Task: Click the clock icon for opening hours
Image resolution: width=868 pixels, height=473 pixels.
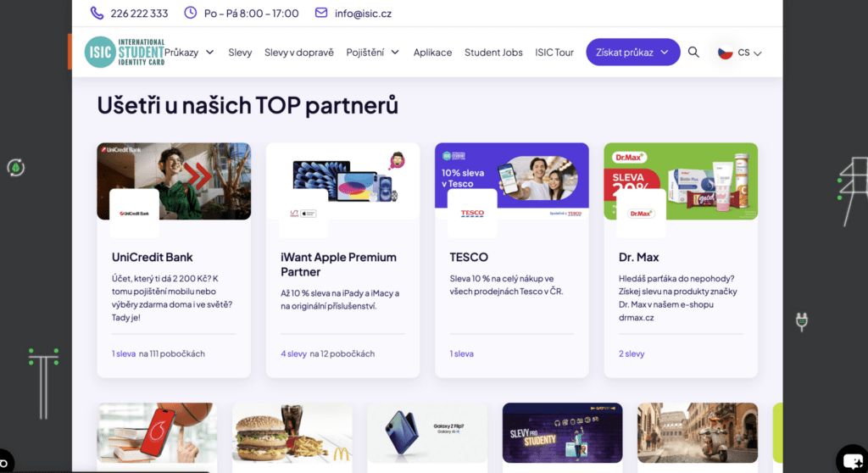Action: [x=191, y=13]
